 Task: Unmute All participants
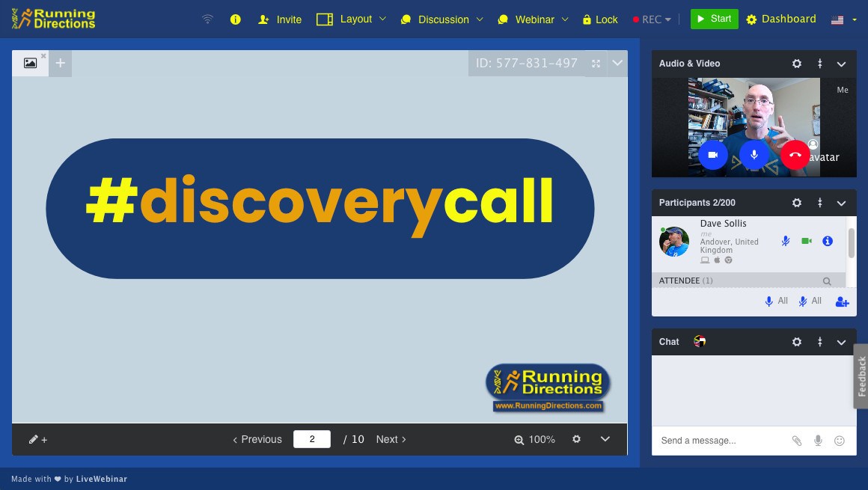tap(776, 301)
